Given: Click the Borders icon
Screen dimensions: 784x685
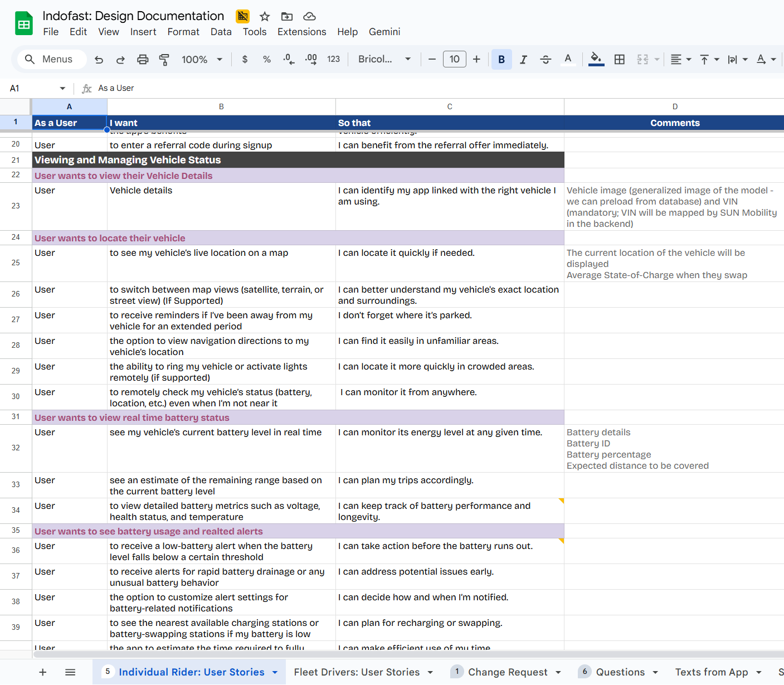Looking at the screenshot, I should (x=619, y=60).
